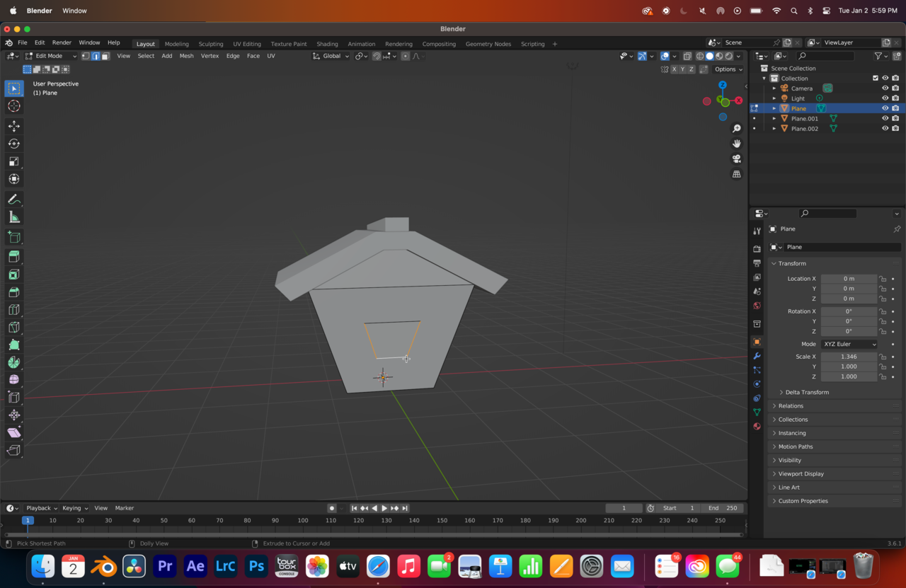
Task: Switch to the Sculpting workspace tab
Action: click(210, 44)
